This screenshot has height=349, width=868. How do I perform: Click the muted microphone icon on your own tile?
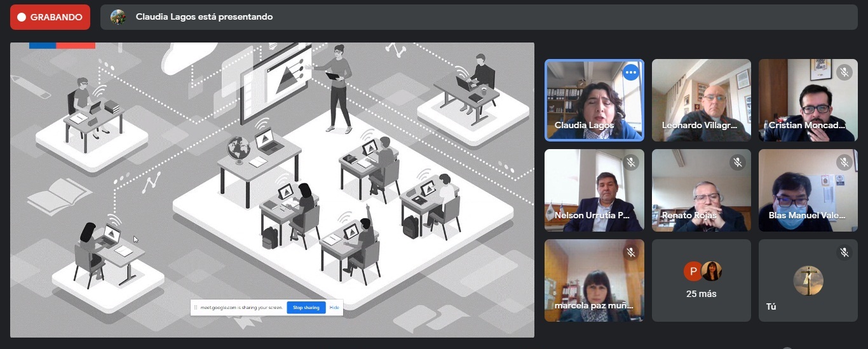[x=844, y=253]
